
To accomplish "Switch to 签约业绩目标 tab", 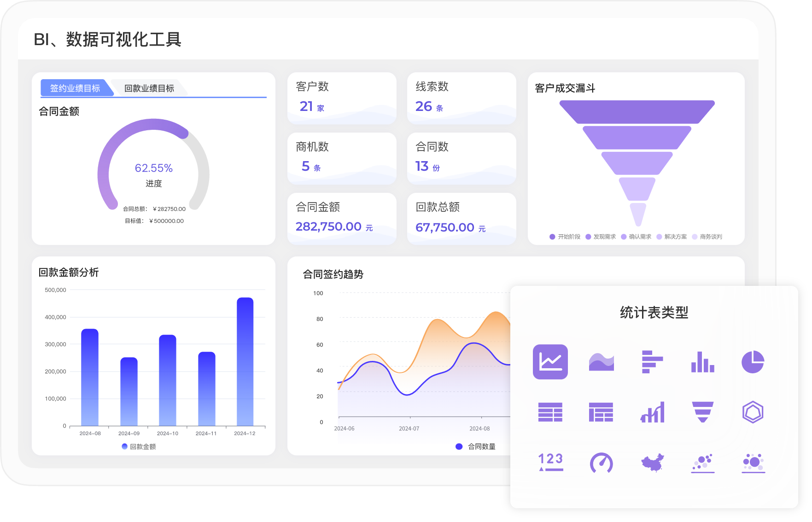I will [x=75, y=88].
